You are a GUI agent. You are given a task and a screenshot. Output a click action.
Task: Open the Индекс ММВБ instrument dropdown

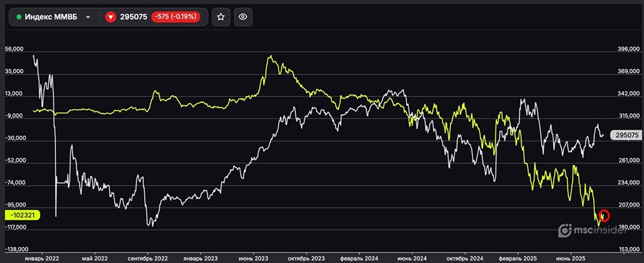pos(53,17)
